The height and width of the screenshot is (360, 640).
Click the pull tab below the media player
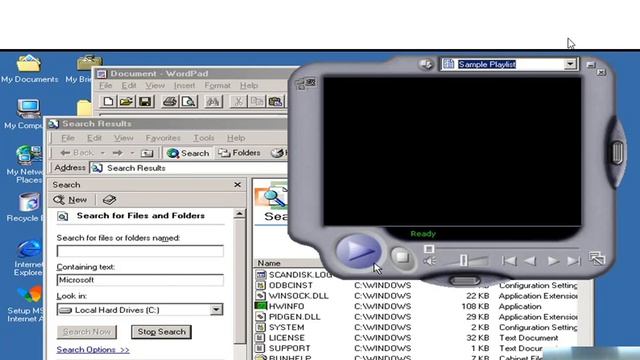[x=464, y=281]
